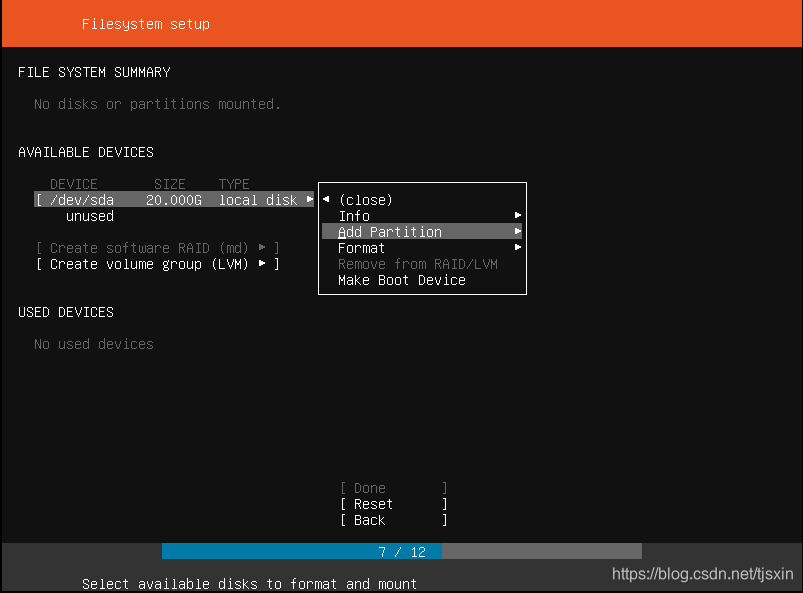Click the SIZE column header

(x=170, y=184)
